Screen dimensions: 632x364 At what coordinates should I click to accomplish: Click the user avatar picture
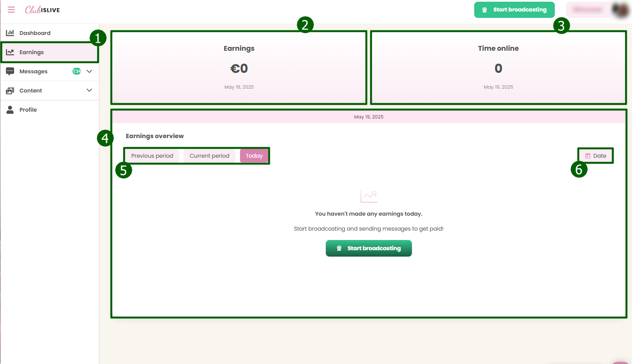(620, 9)
